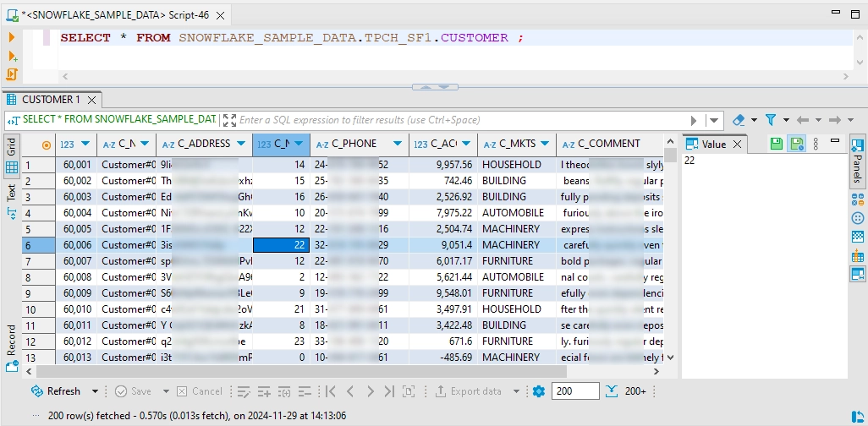Click the execute SQL script icon
The width and height of the screenshot is (868, 426).
(x=12, y=74)
